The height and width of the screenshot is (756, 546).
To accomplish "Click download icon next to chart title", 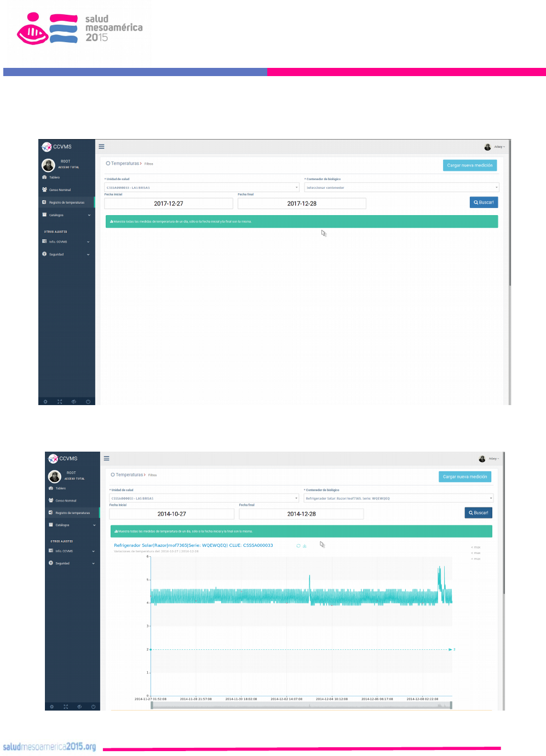I will point(304,546).
